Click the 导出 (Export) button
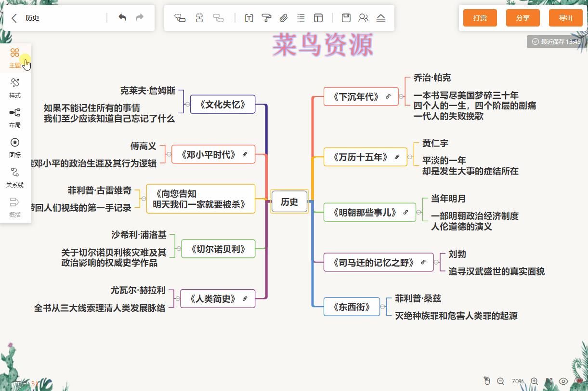 click(x=565, y=17)
